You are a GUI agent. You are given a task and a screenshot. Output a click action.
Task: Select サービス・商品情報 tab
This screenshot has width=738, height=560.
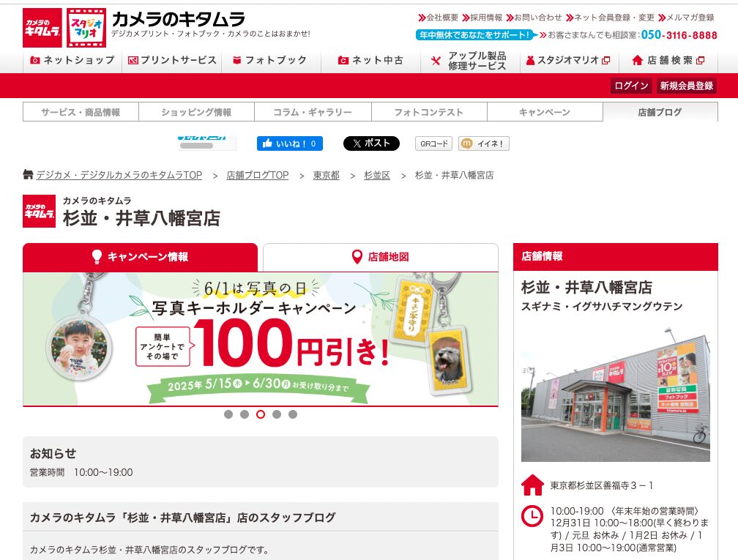81,112
